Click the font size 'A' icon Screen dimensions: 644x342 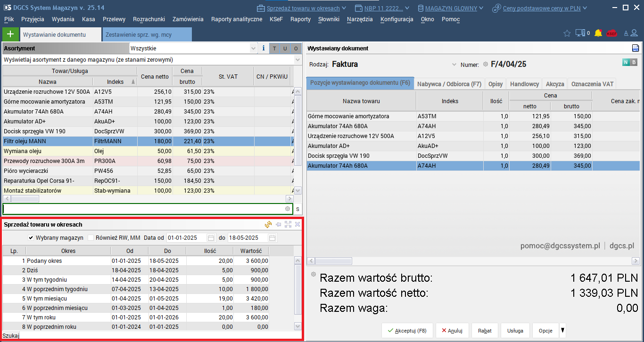(626, 33)
